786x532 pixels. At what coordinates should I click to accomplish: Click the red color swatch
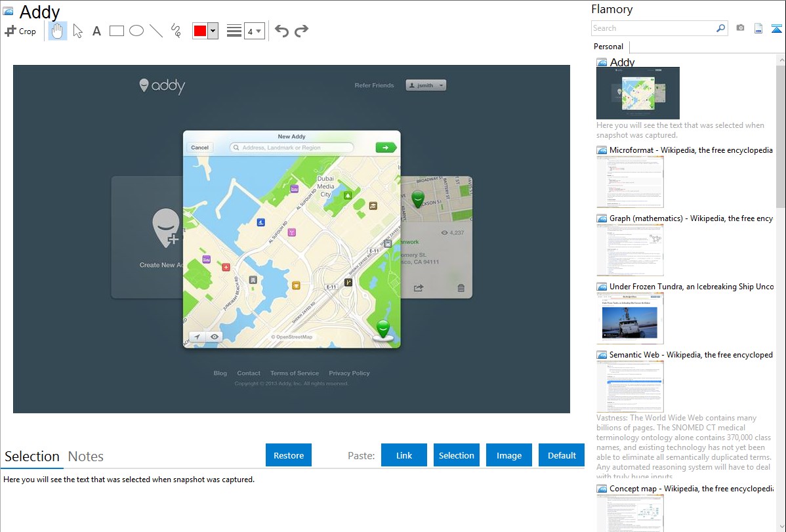200,31
